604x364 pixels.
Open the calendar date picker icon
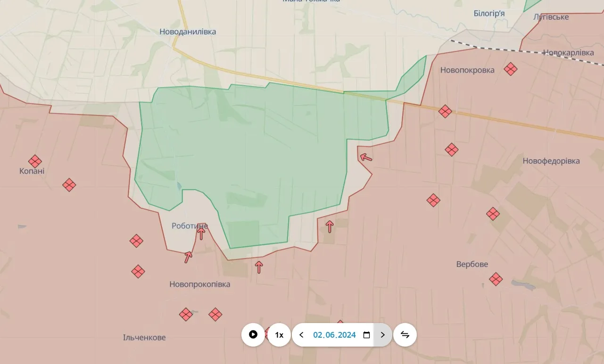[x=366, y=335]
